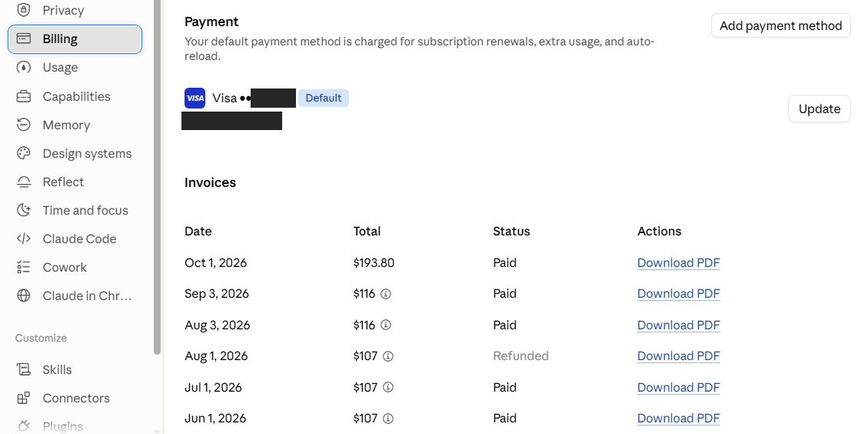This screenshot has width=868, height=434.
Task: Open Time and focus settings
Action: tap(75, 210)
